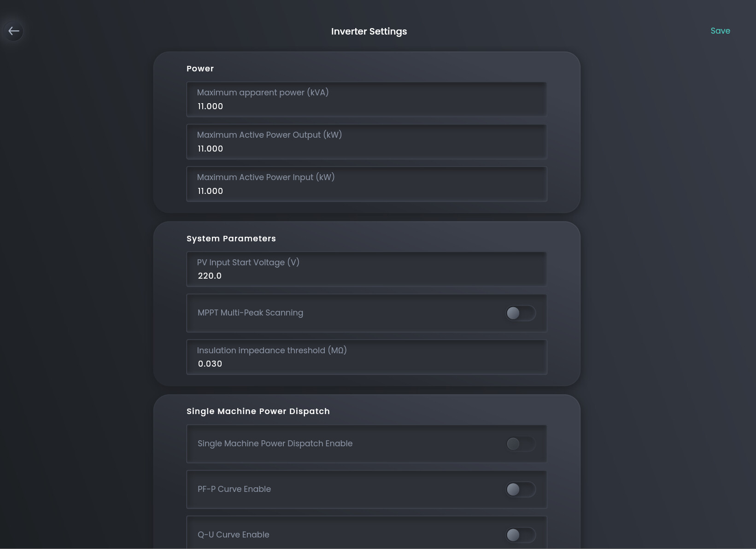
Task: Click the back arrow icon
Action: tap(14, 31)
